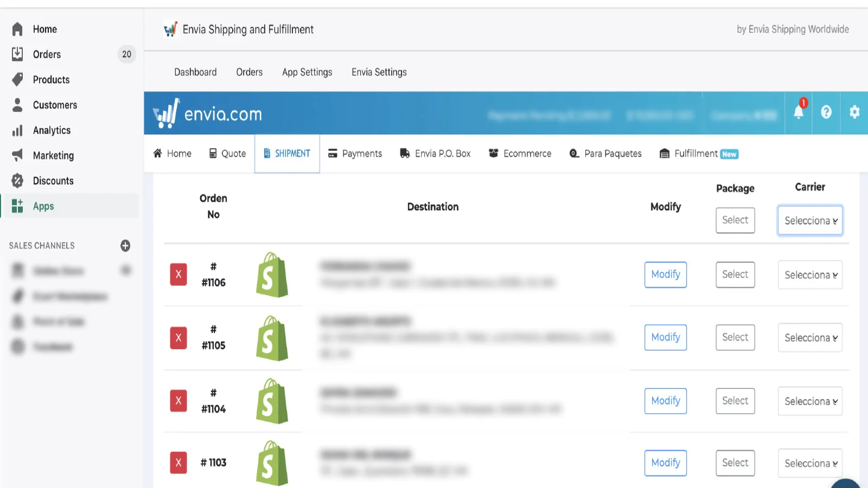868x488 pixels.
Task: Open Discounts in the sidebar
Action: click(53, 181)
